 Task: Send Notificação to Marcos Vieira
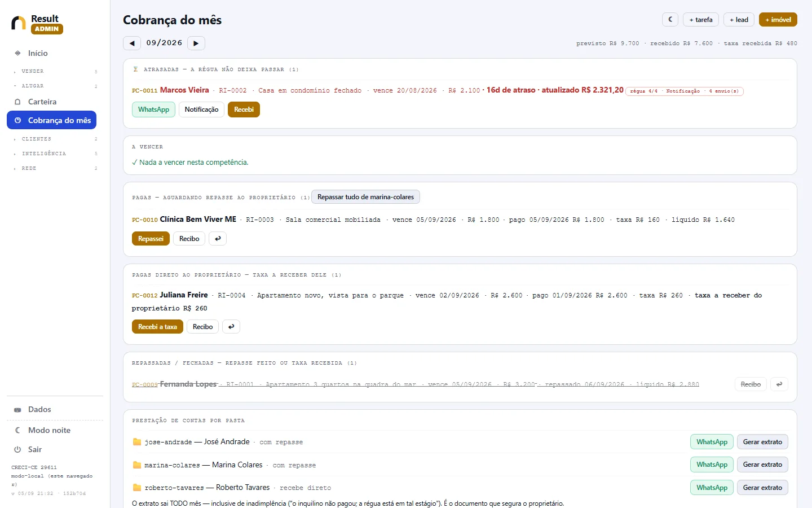(x=201, y=110)
